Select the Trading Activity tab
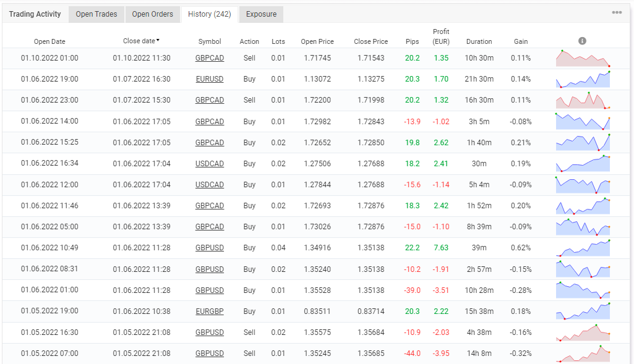 35,14
